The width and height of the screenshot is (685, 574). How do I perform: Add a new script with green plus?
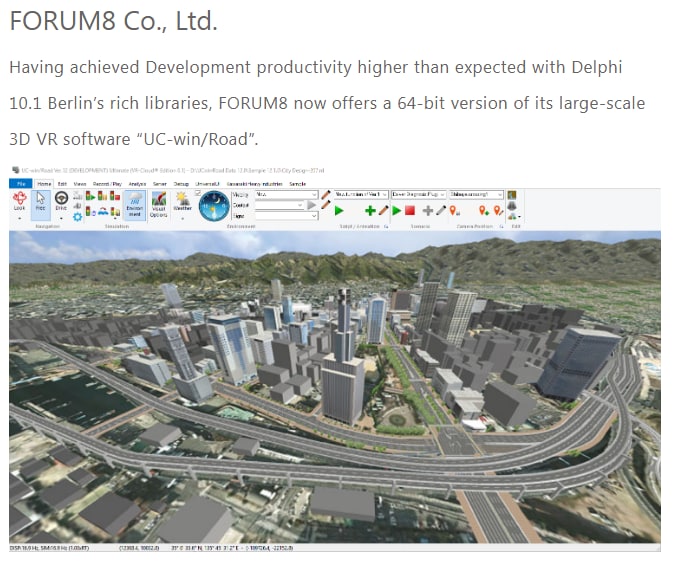pyautogui.click(x=370, y=211)
